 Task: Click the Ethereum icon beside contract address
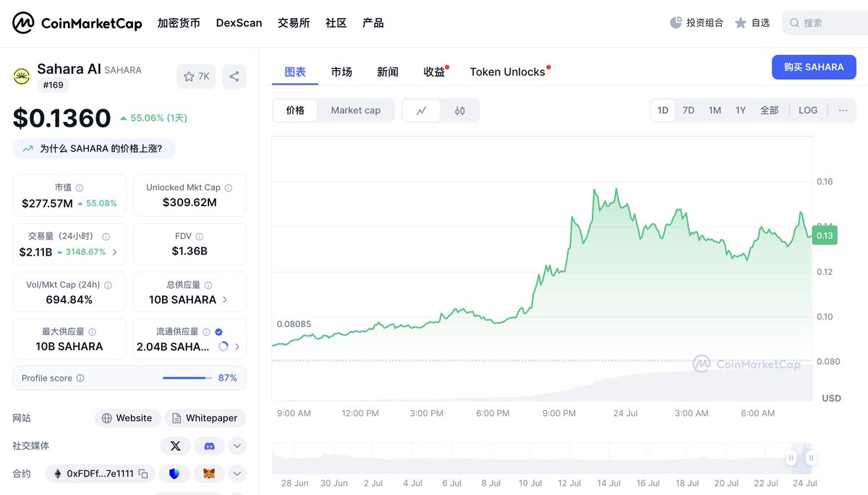coord(57,474)
